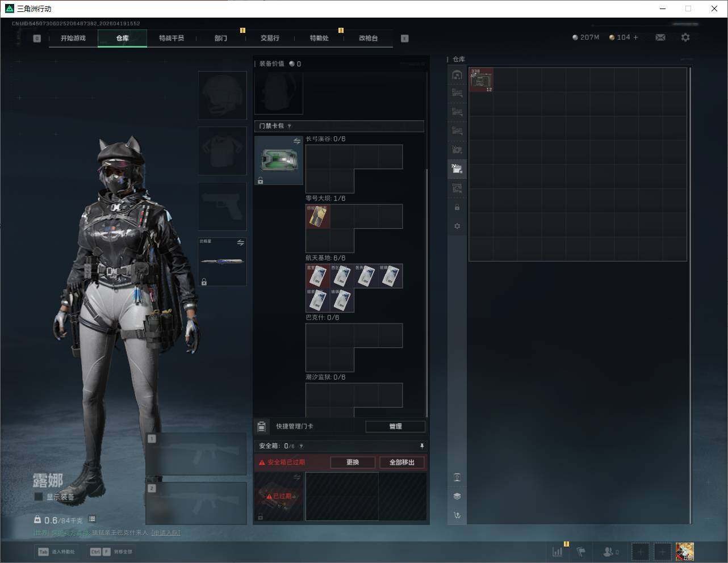Click the flag icon in bottom bar

click(581, 551)
